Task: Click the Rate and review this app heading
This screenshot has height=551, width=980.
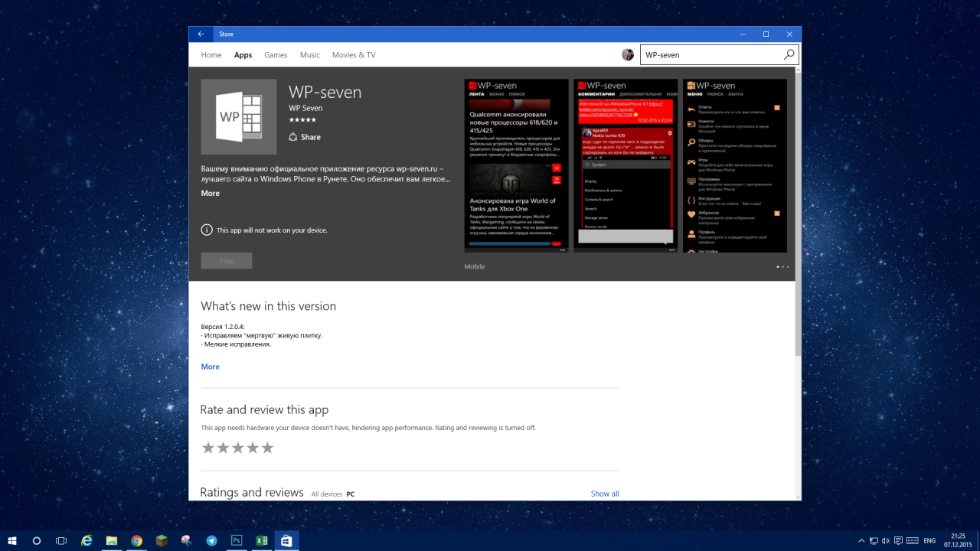Action: click(x=265, y=409)
